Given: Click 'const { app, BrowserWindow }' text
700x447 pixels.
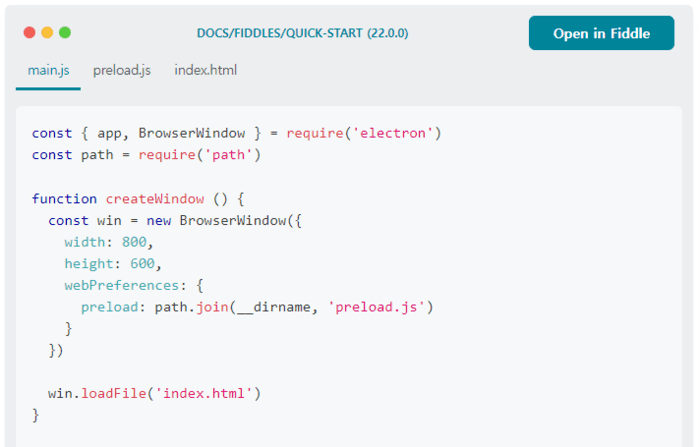Looking at the screenshot, I should pyautogui.click(x=146, y=133).
